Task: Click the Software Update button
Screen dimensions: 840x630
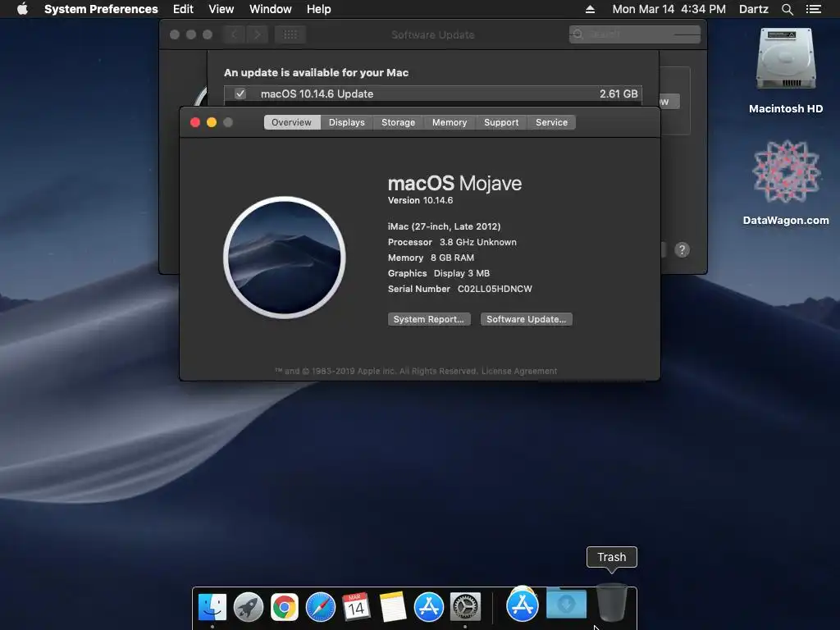Action: (x=526, y=319)
